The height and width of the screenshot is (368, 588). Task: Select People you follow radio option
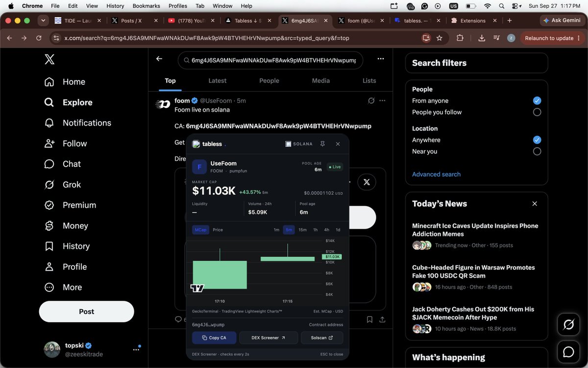[537, 112]
